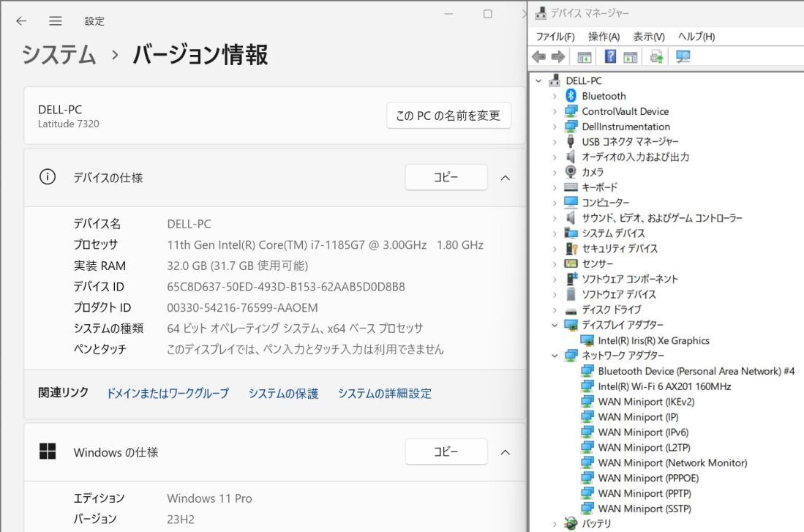This screenshot has height=532, width=804.
Task: Collapse the ネットワーク アダプター tree node
Action: [x=555, y=356]
